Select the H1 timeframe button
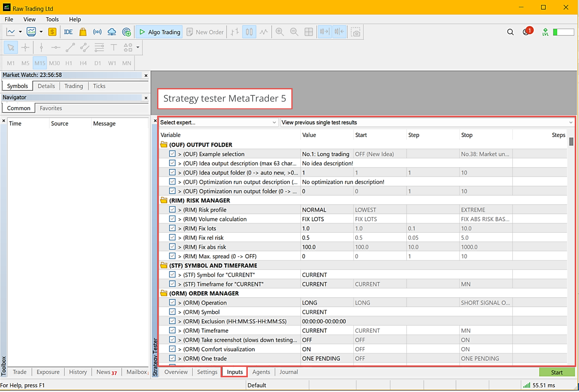The height and width of the screenshot is (392, 579). pyautogui.click(x=69, y=63)
